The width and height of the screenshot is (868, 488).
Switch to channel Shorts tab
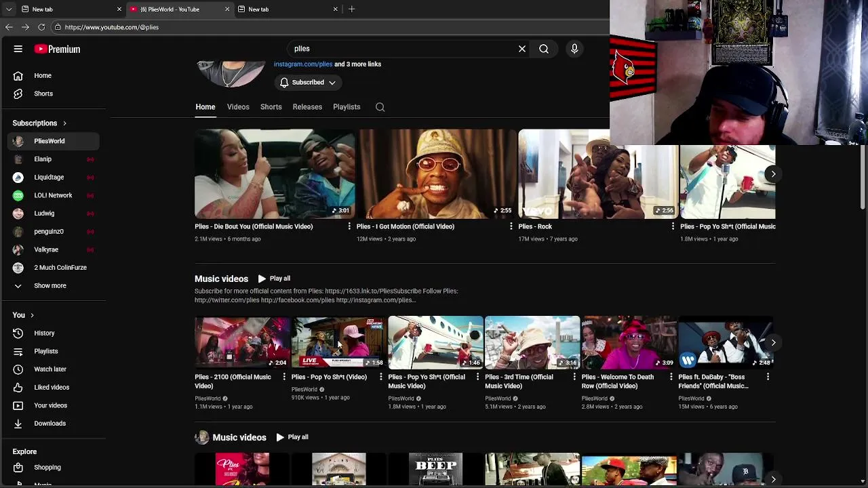coord(271,107)
